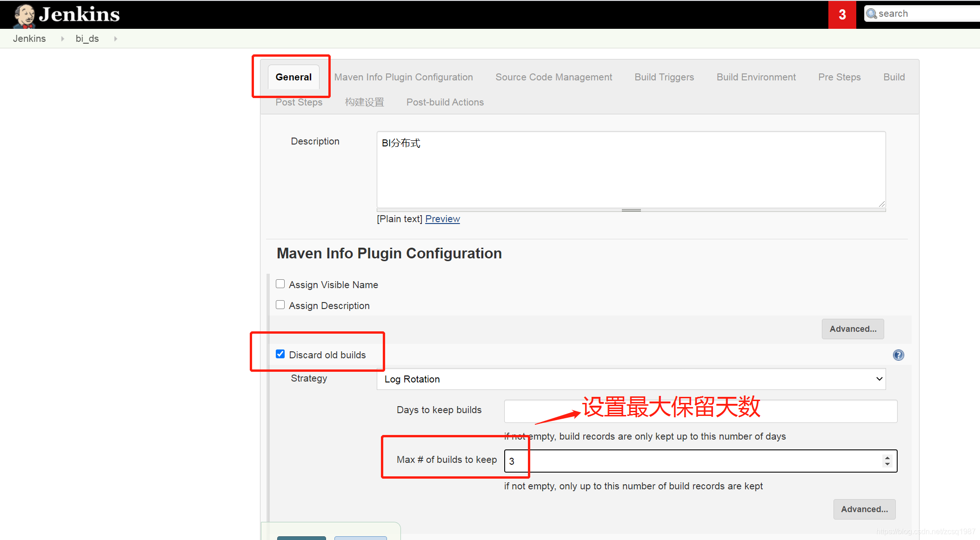
Task: Uncheck Discard old builds checkbox
Action: click(280, 354)
